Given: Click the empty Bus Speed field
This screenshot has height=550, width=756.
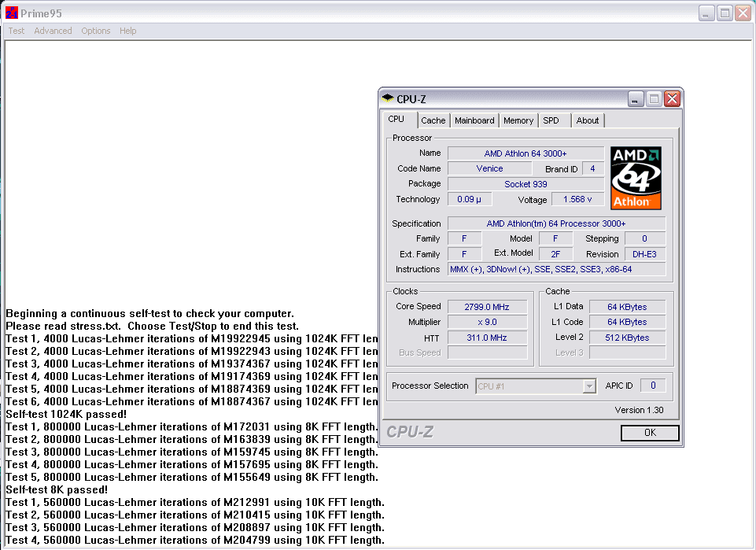Looking at the screenshot, I should tap(487, 353).
